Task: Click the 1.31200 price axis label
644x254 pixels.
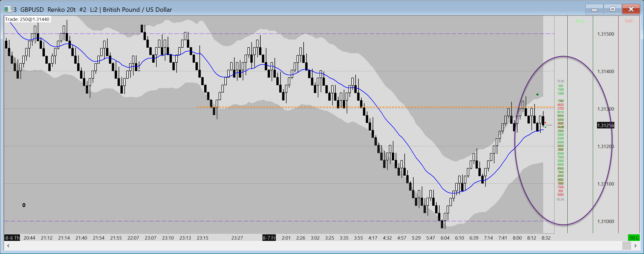Action: [606, 147]
